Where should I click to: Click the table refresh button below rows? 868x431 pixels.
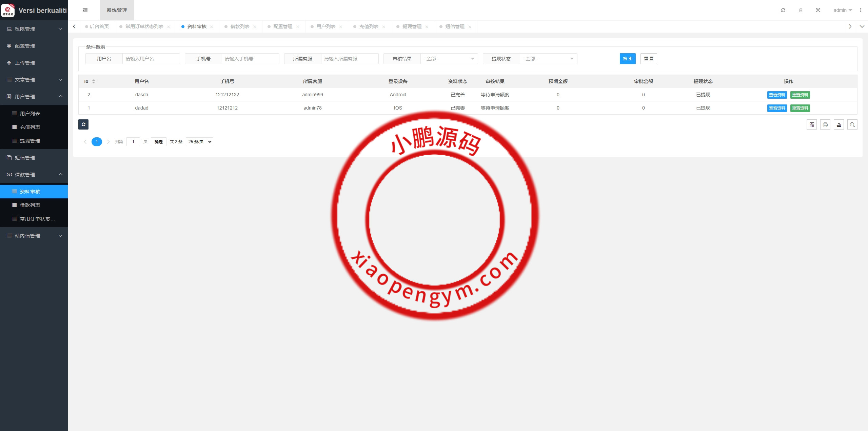coord(83,124)
